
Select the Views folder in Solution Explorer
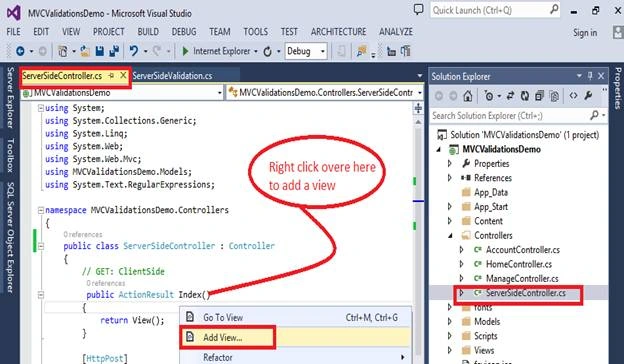click(484, 350)
